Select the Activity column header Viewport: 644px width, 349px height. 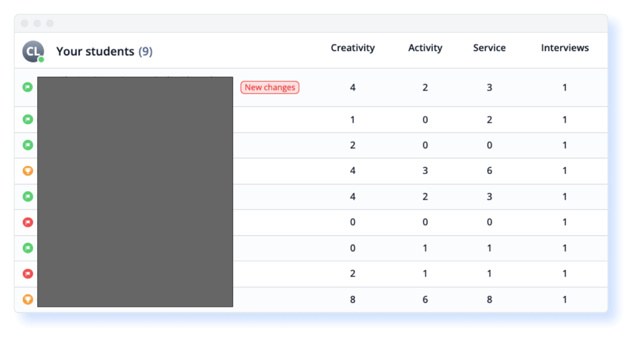425,48
